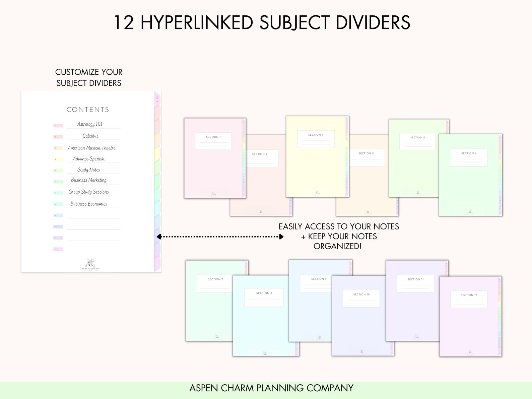Click the plus icon on the top side tab
Screen dimensions: 532x399
tap(157, 102)
